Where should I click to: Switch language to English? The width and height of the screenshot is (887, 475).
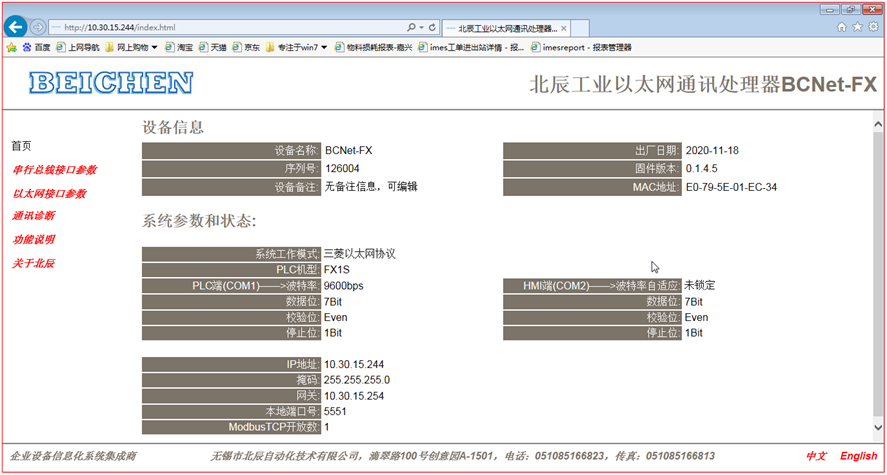[x=859, y=456]
